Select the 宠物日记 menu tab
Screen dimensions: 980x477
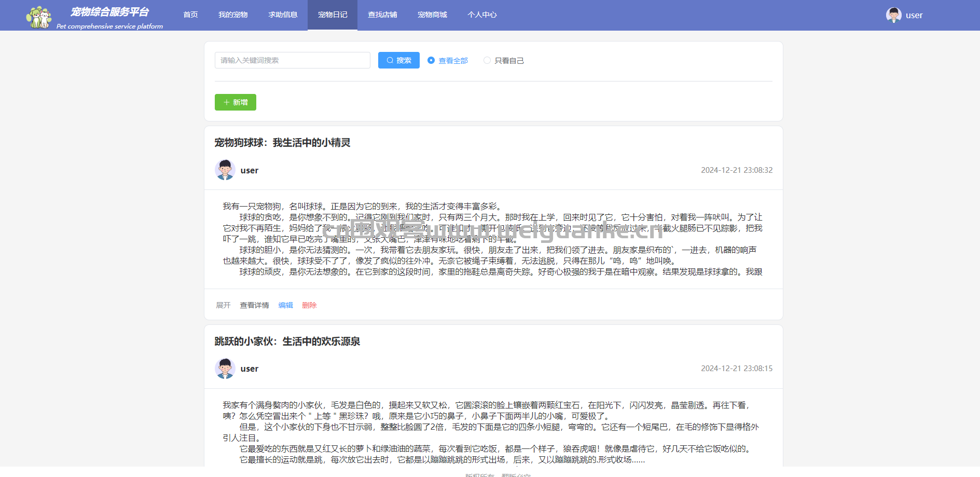pyautogui.click(x=333, y=15)
